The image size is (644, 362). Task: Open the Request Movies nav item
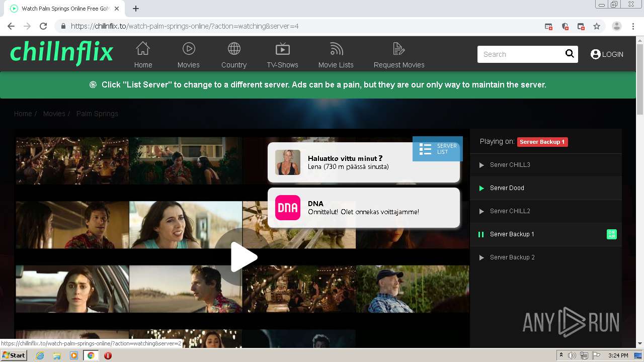(399, 55)
